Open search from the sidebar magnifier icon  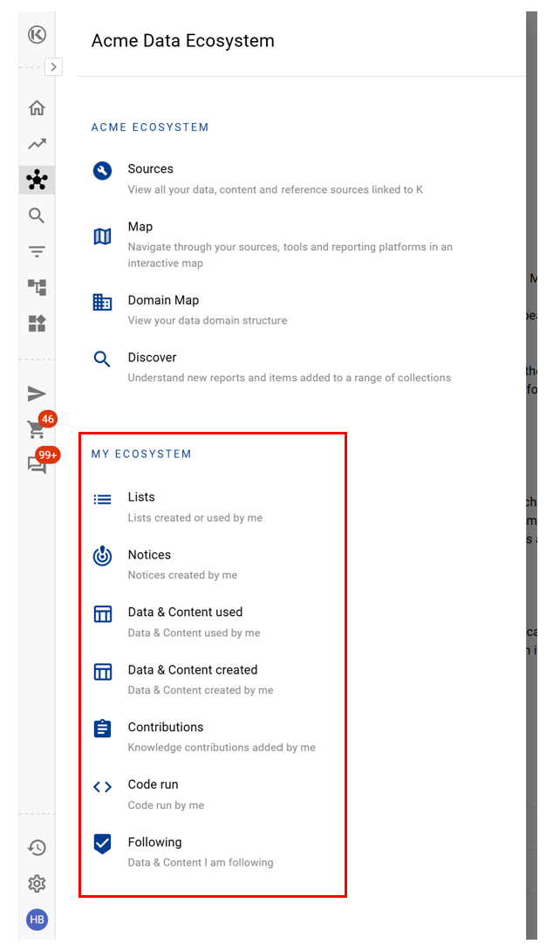point(37,216)
